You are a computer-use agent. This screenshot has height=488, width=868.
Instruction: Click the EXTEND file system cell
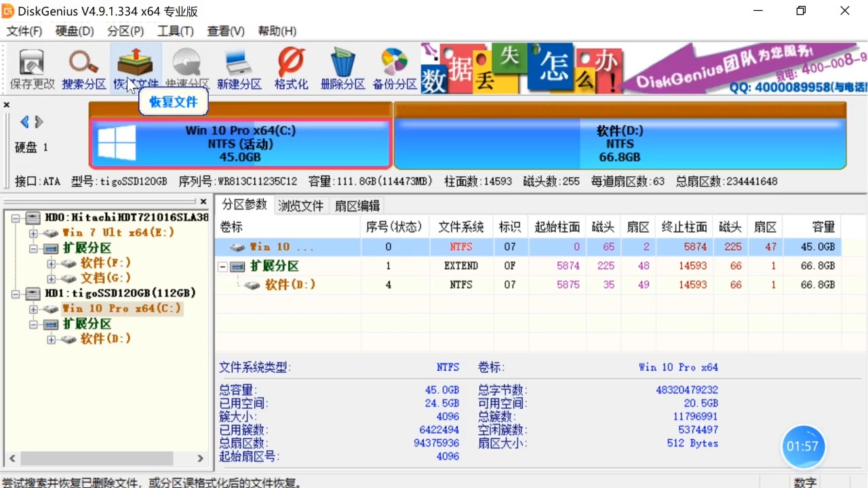click(461, 266)
